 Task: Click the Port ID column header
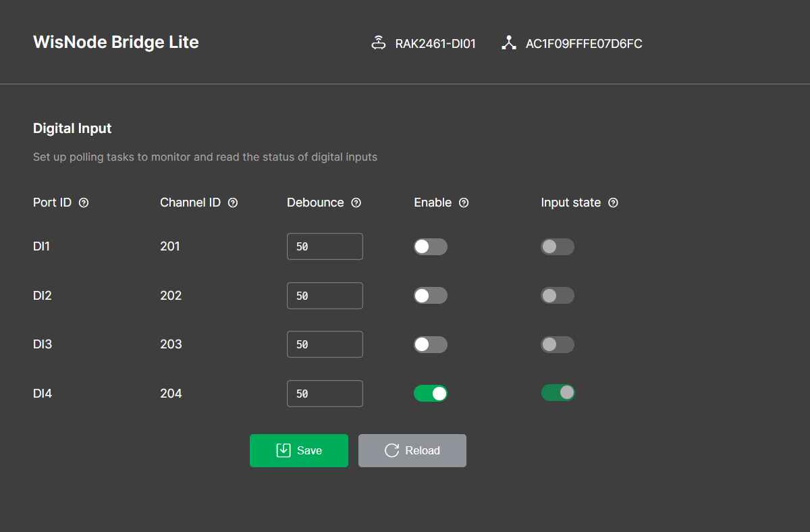pyautogui.click(x=53, y=203)
